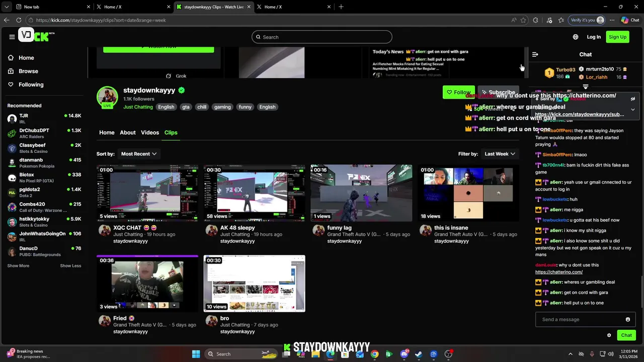This screenshot has width=644, height=362.
Task: Click Show More under Recommended
Action: click(x=18, y=265)
